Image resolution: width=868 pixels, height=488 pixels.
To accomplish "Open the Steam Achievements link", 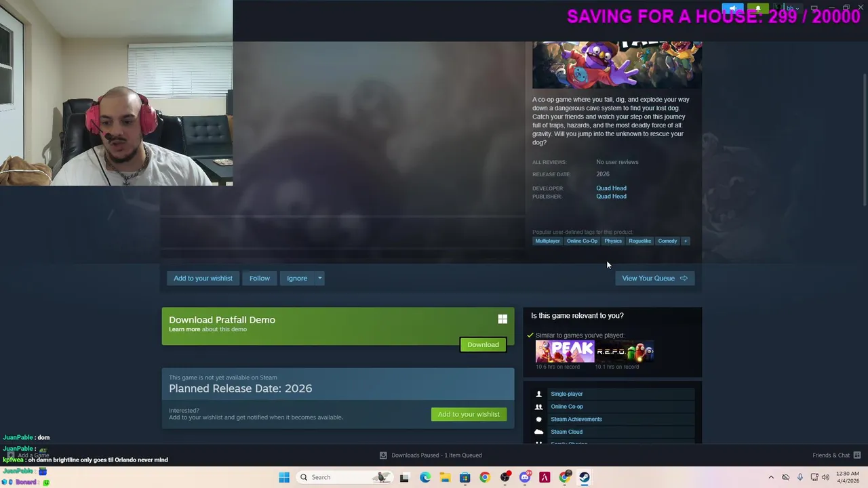I will pos(576,419).
